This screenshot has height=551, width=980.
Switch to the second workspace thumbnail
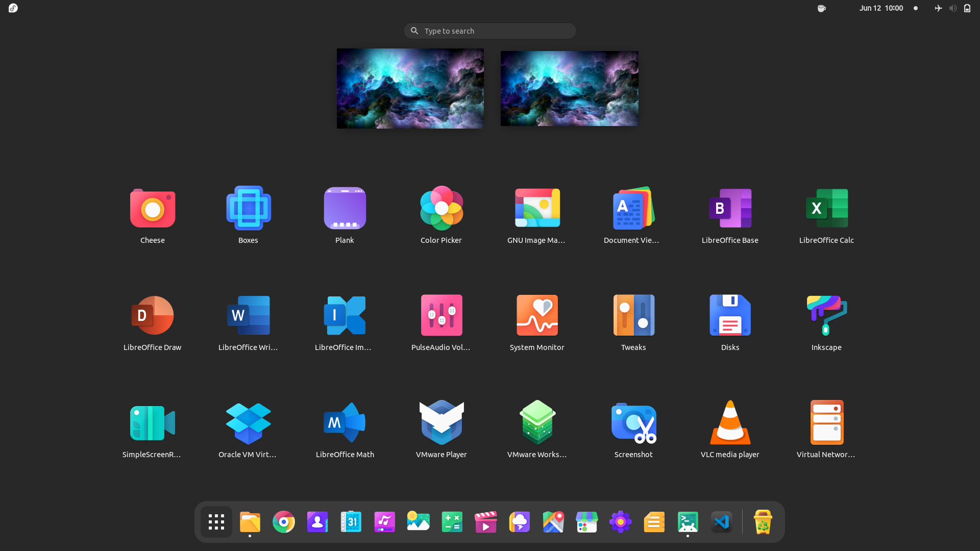click(x=570, y=88)
